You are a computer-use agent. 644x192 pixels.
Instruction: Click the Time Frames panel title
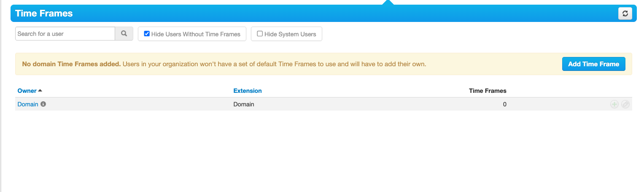pos(44,14)
